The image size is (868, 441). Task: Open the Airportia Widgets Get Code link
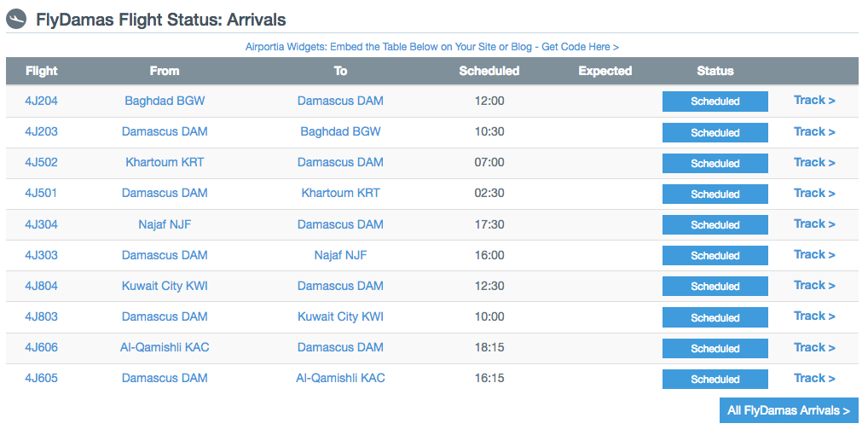click(431, 47)
